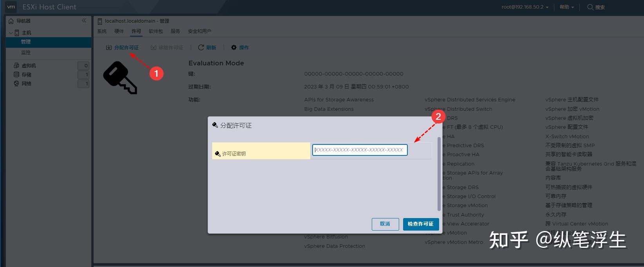
Task: Open the System tab
Action: (102, 31)
